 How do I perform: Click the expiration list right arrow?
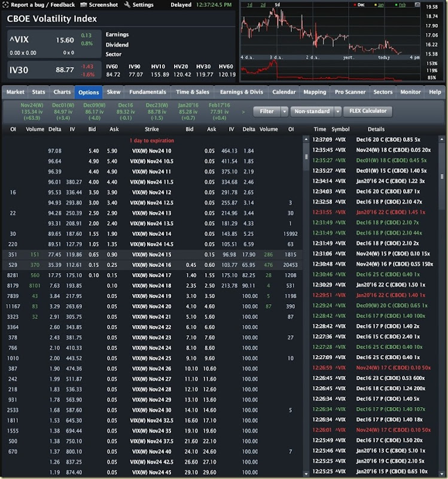click(243, 112)
